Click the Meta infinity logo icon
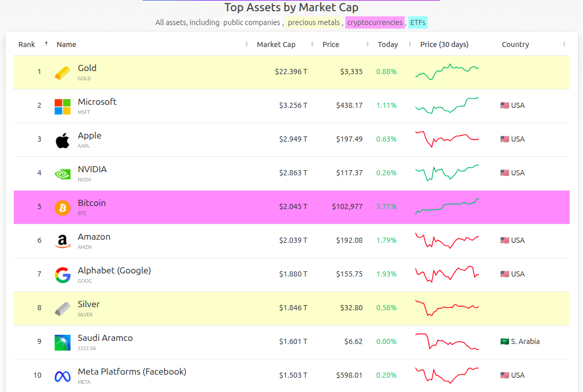Image resolution: width=583 pixels, height=392 pixels. pyautogui.click(x=62, y=377)
